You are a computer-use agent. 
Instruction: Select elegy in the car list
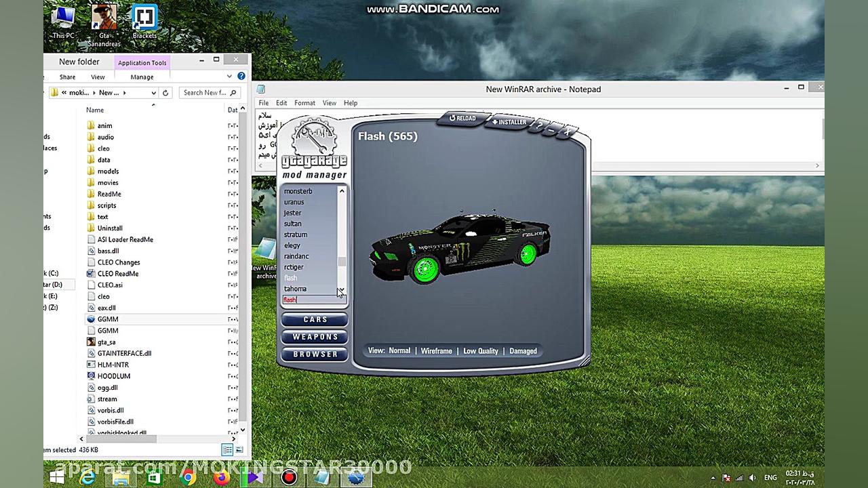pyautogui.click(x=292, y=245)
